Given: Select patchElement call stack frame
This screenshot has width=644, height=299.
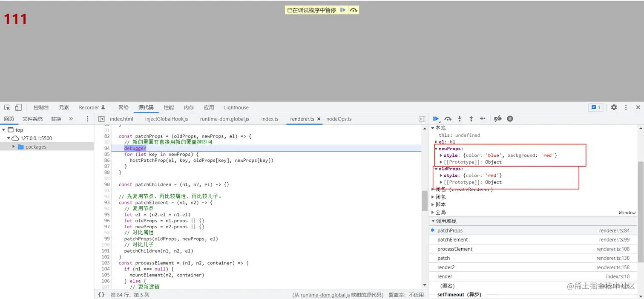Looking at the screenshot, I should (x=533, y=240).
